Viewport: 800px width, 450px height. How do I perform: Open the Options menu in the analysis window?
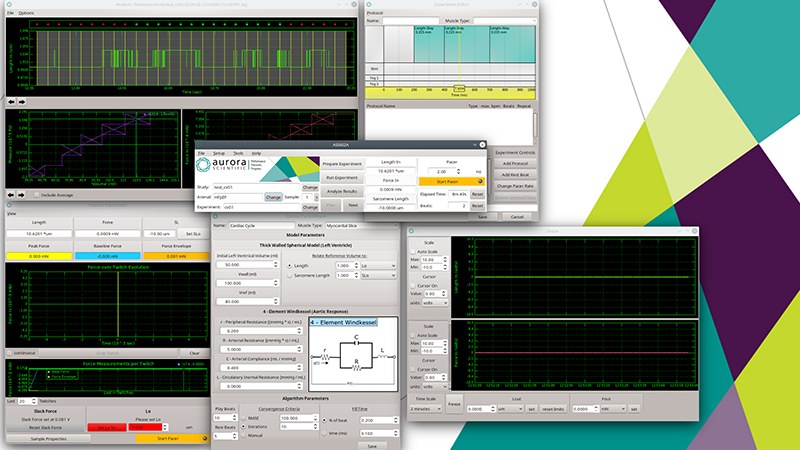point(26,13)
